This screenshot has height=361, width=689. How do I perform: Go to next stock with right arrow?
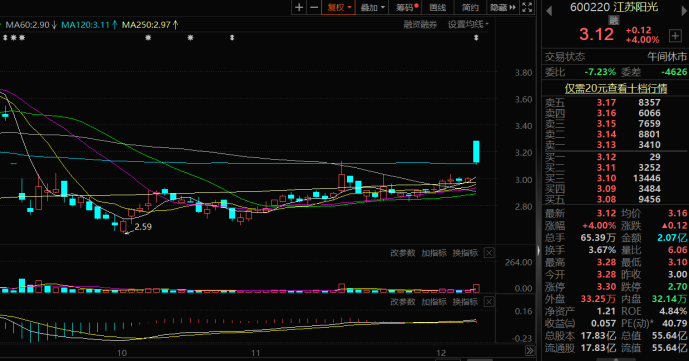(685, 11)
